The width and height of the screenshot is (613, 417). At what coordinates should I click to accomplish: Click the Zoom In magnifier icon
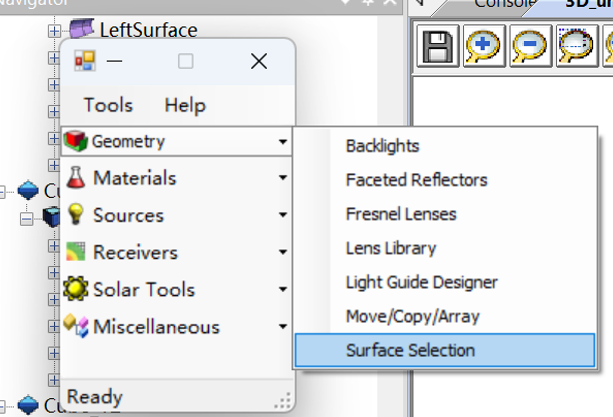(483, 46)
